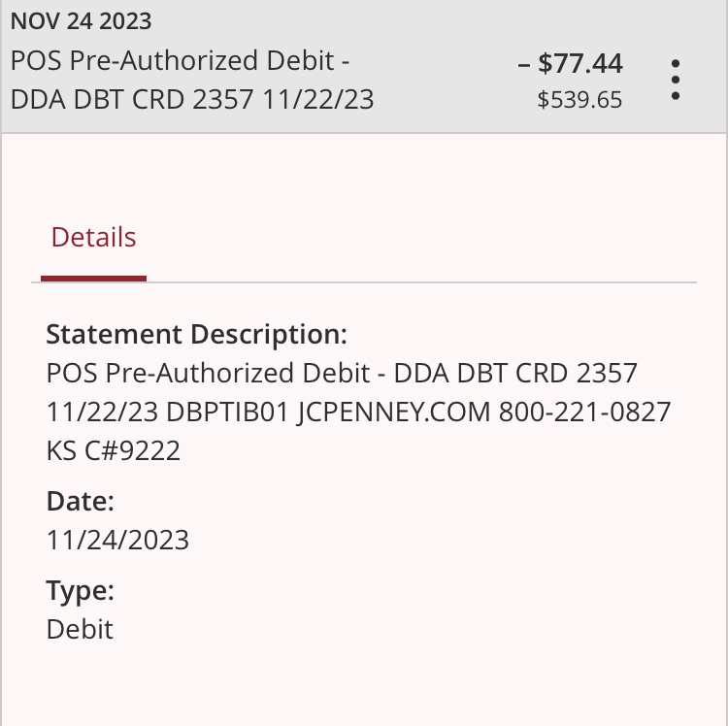
Task: Click the 11/24/2023 date value
Action: (x=117, y=540)
